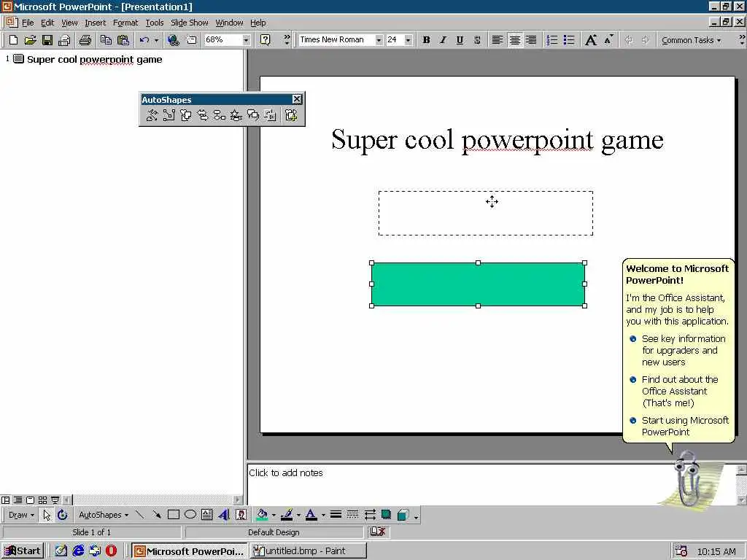Save the presentation with the floppy disk icon
The image size is (747, 560).
pos(47,40)
